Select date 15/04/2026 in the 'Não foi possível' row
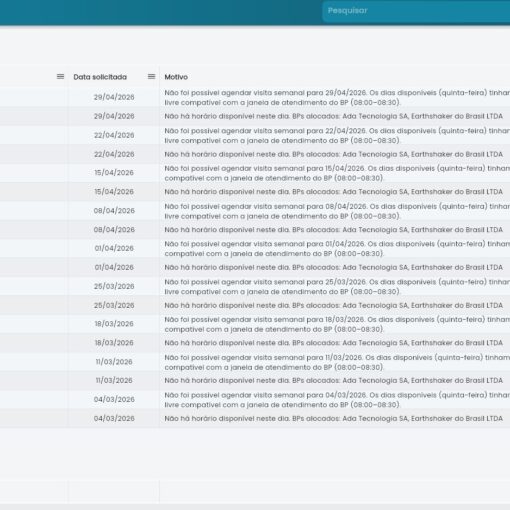The image size is (510, 510). tap(114, 173)
